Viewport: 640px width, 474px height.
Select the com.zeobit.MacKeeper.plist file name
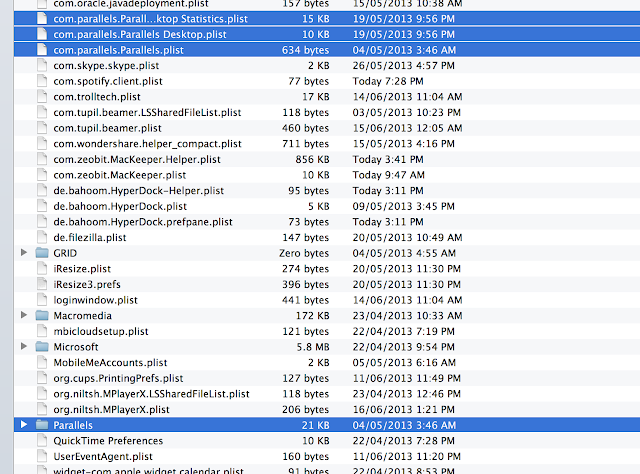pos(120,175)
